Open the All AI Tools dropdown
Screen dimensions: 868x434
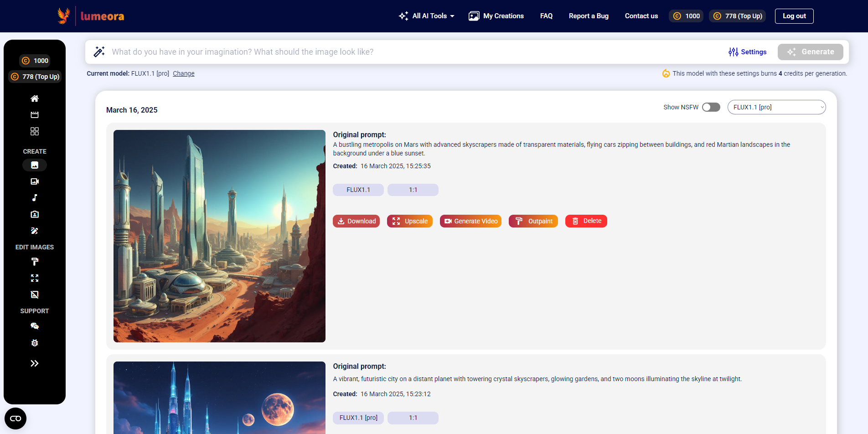coord(427,16)
